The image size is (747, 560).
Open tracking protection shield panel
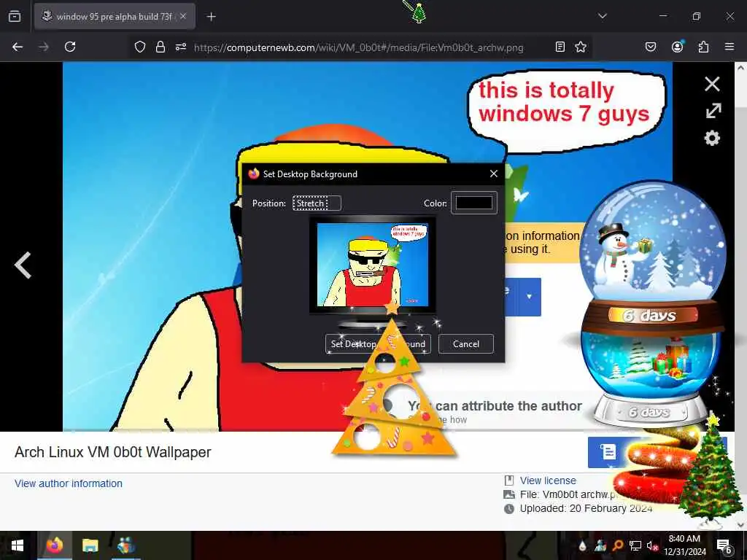[139, 47]
